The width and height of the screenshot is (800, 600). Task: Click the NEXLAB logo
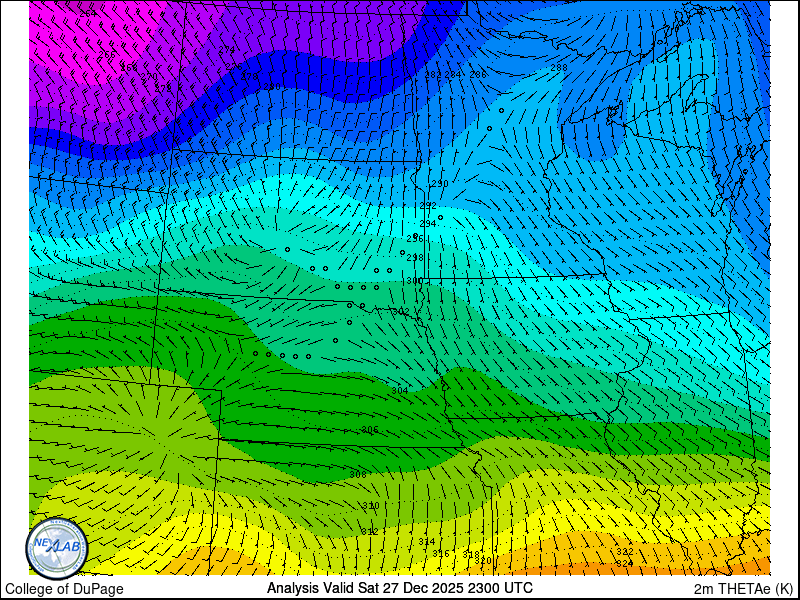click(x=57, y=549)
